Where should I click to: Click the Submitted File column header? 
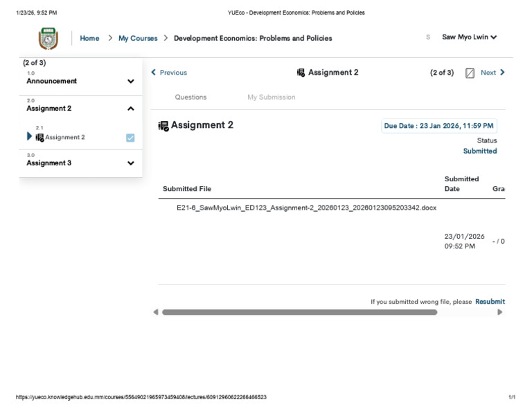tap(187, 189)
